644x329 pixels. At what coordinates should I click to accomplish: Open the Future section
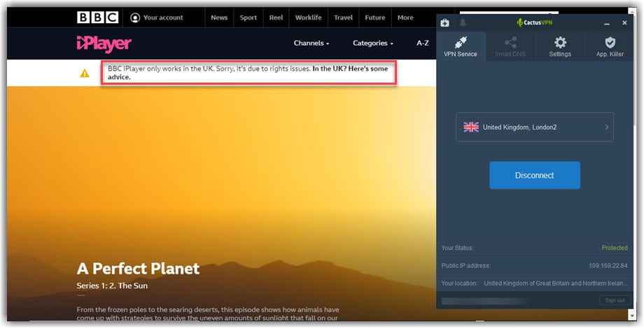pyautogui.click(x=375, y=17)
